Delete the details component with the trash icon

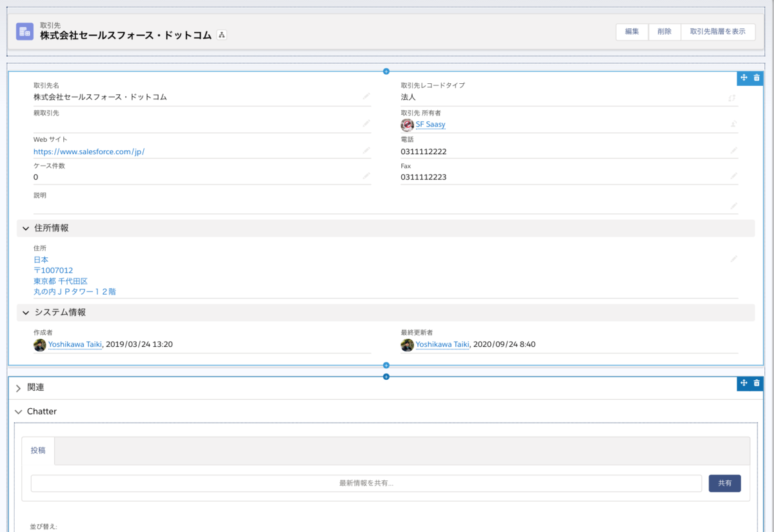tap(757, 77)
